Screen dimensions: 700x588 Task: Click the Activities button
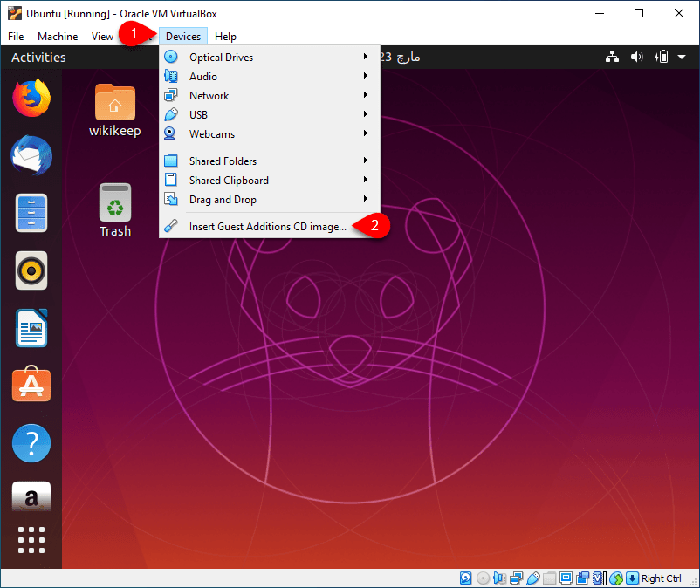point(38,57)
